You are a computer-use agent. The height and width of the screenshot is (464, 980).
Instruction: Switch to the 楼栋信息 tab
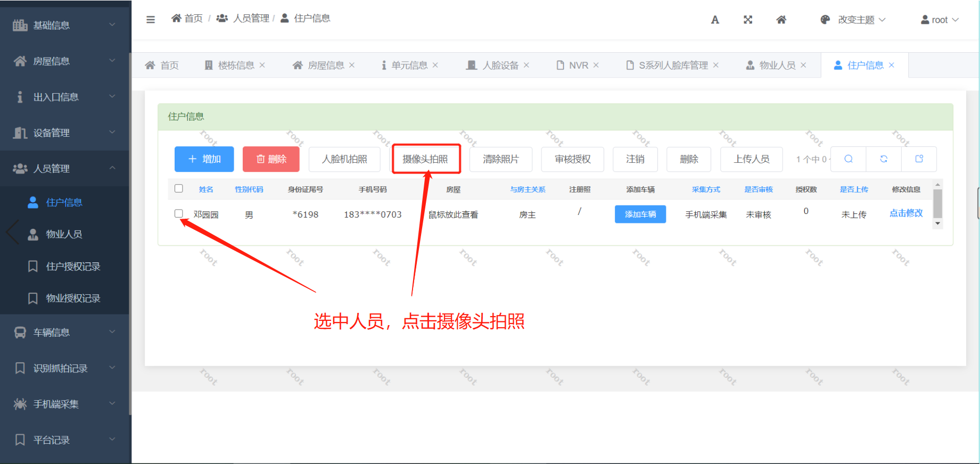pos(229,65)
